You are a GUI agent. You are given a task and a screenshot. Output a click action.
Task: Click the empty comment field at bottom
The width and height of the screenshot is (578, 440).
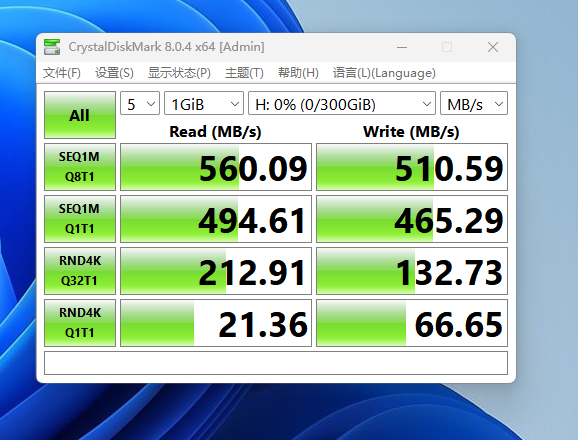pos(276,363)
